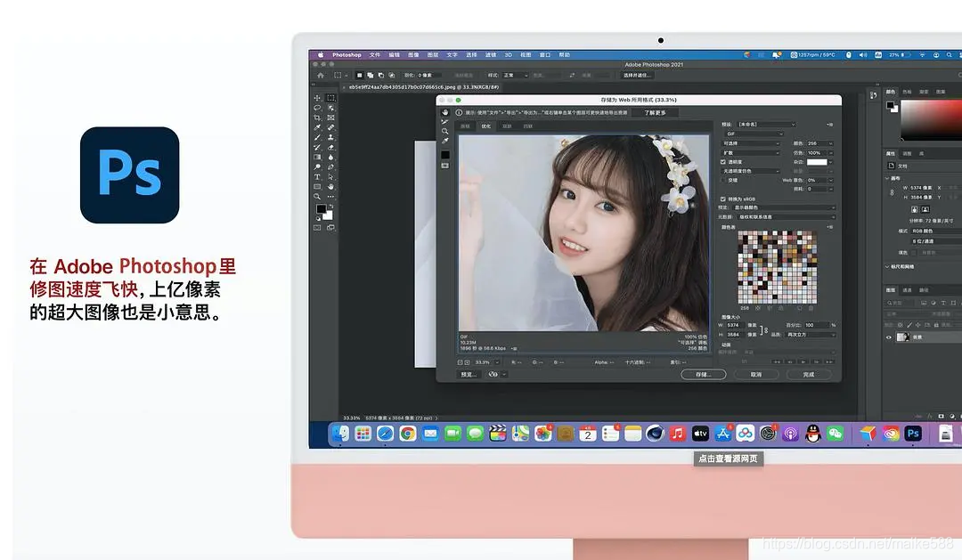Toggle the 转换为 sRGB checkbox
The width and height of the screenshot is (962, 560).
tap(722, 199)
